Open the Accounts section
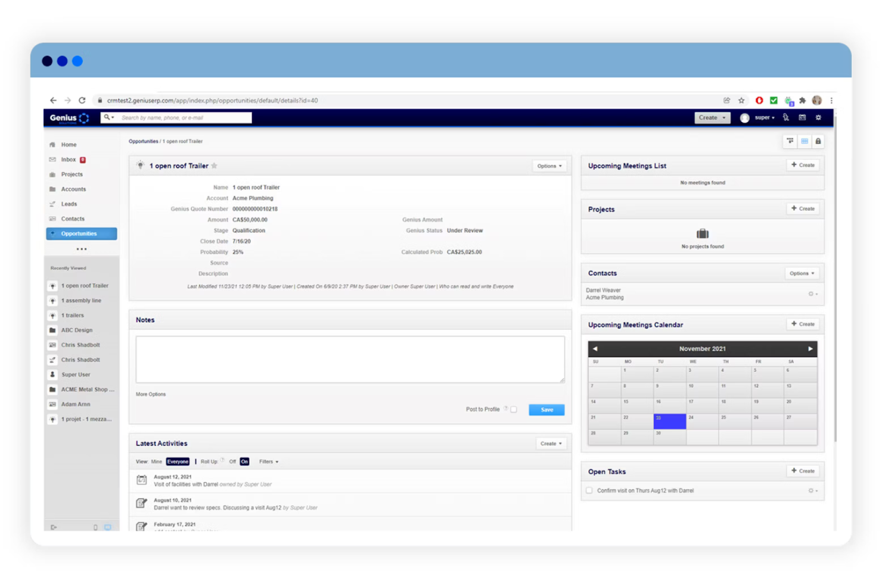Viewport: 882px width, 588px height. coord(73,189)
